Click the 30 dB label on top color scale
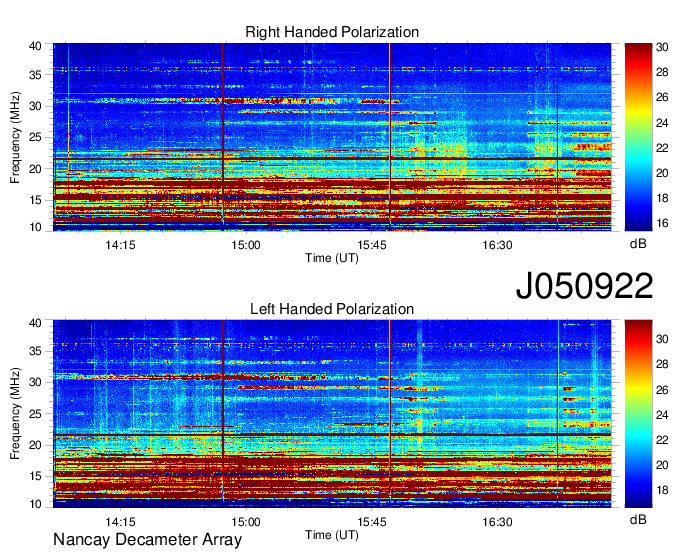The height and width of the screenshot is (552, 680). pos(662,47)
